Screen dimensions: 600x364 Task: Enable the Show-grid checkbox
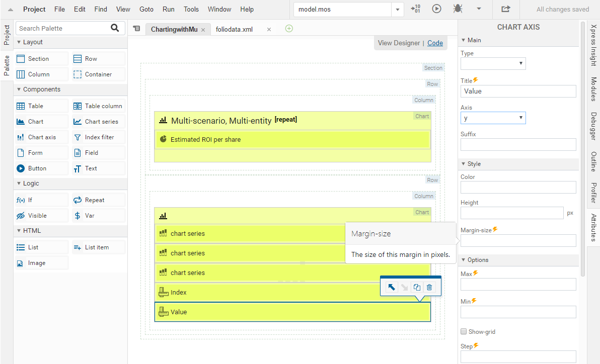coord(464,332)
